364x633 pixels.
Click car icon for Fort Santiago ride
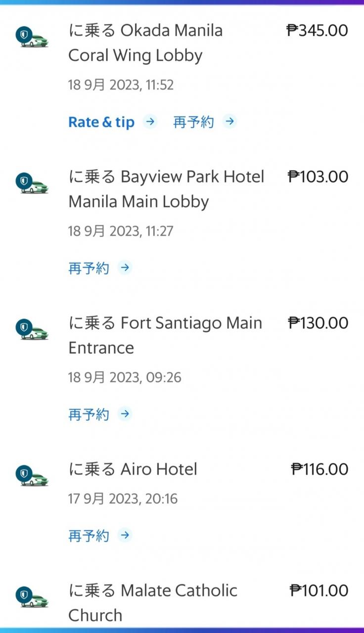[x=33, y=330]
